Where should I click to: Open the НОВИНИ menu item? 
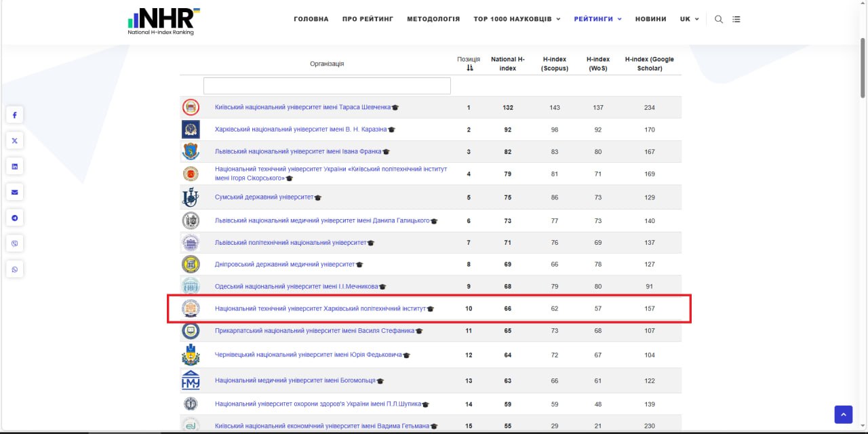[x=650, y=19]
